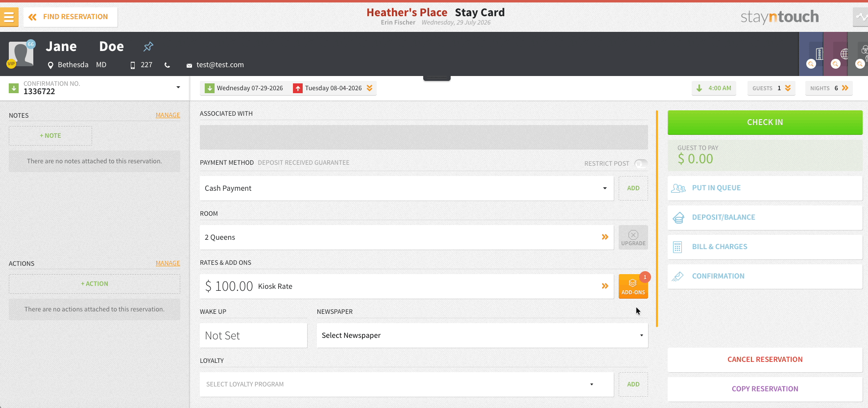
Task: Click the Confirmation pencil icon
Action: coord(678,277)
